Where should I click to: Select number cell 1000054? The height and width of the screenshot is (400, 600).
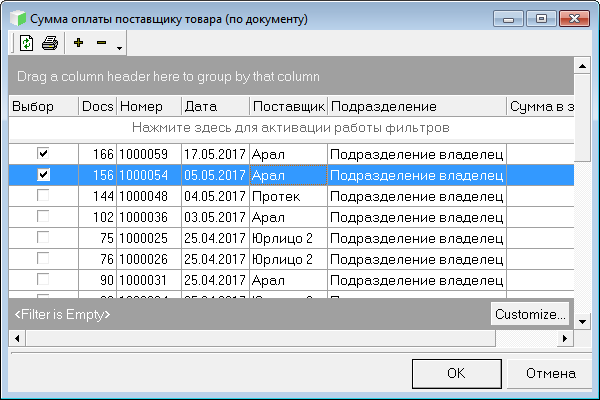(x=149, y=175)
